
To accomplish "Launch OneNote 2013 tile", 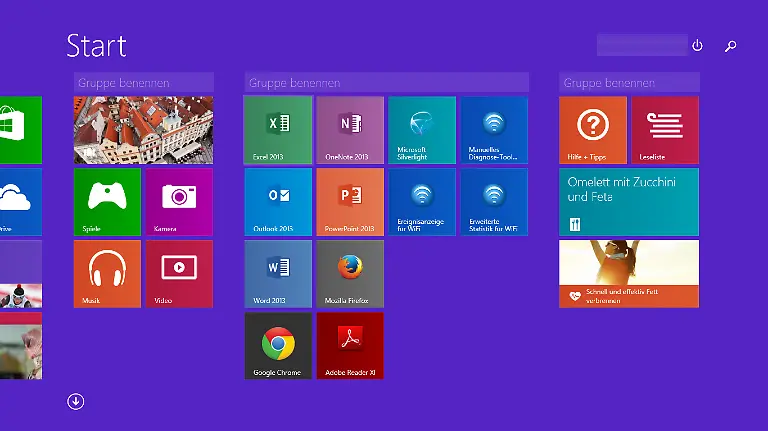I will pos(350,130).
